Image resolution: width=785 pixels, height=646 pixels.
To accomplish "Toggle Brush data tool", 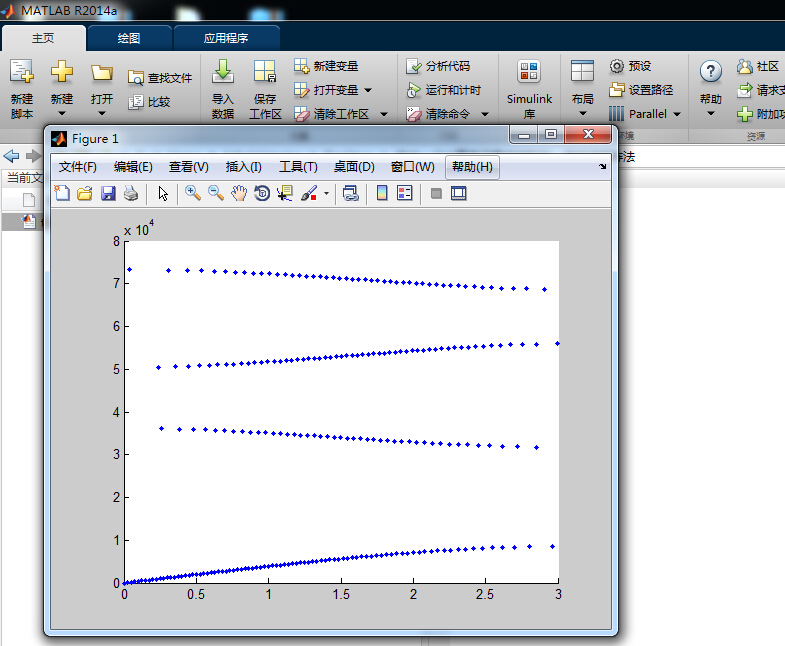I will click(x=309, y=193).
